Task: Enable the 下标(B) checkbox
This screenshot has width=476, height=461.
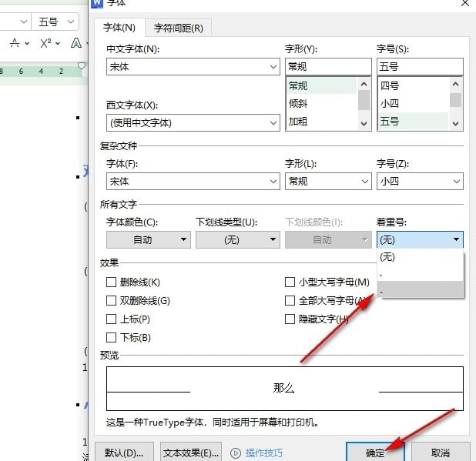Action: click(x=111, y=338)
